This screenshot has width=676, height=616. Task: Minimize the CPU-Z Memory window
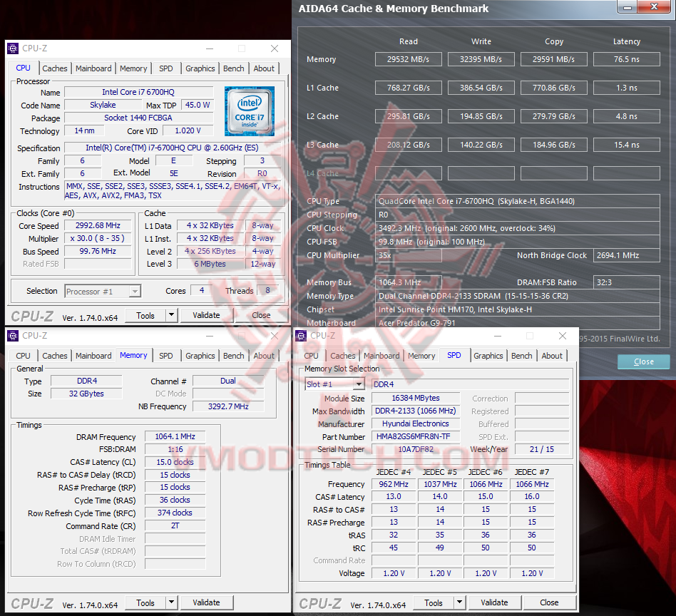(x=210, y=336)
